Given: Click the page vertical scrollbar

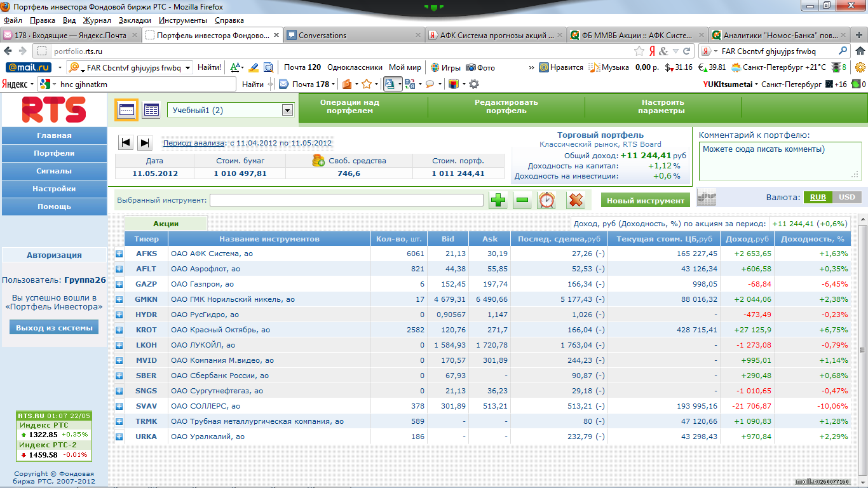Looking at the screenshot, I should click(x=862, y=349).
